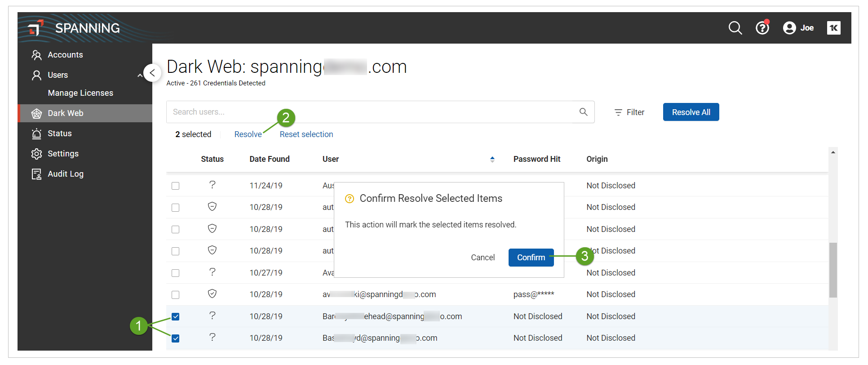
Task: Cancel the resolve confirmation dialog
Action: pos(483,258)
